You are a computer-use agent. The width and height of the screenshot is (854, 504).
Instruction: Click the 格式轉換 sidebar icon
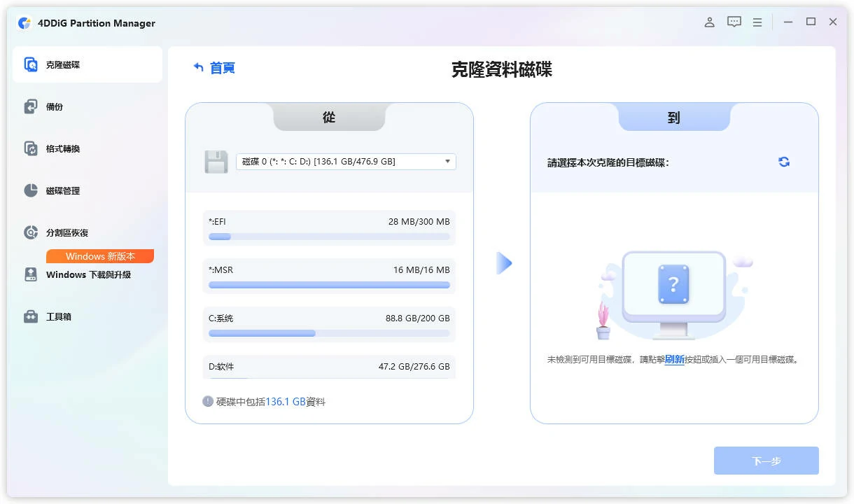(x=31, y=148)
